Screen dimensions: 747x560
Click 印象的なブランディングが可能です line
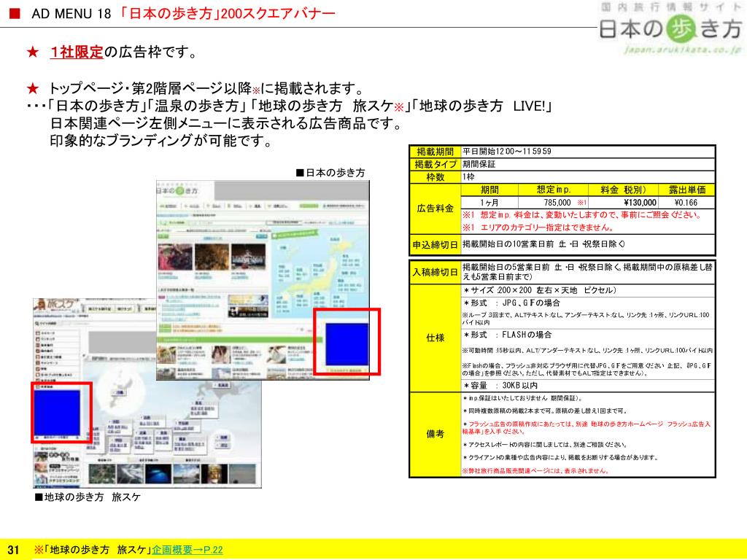pos(161,141)
